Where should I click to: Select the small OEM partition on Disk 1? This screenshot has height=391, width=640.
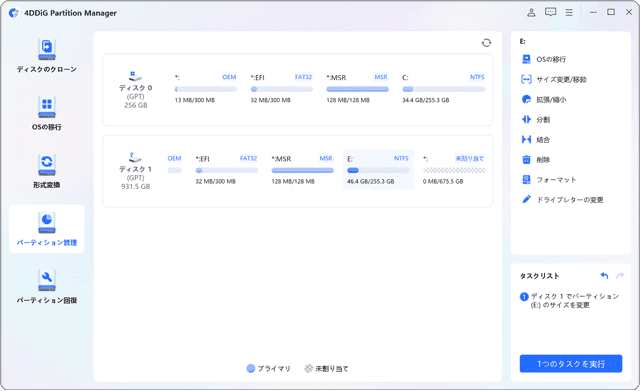(x=175, y=164)
